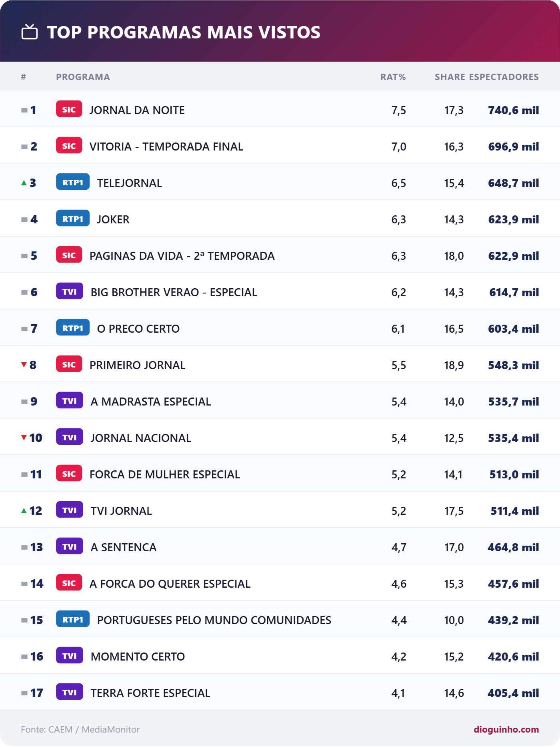Click the Portugueses Pelo Mundo Comunidades row title
This screenshot has height=747, width=560.
[214, 620]
